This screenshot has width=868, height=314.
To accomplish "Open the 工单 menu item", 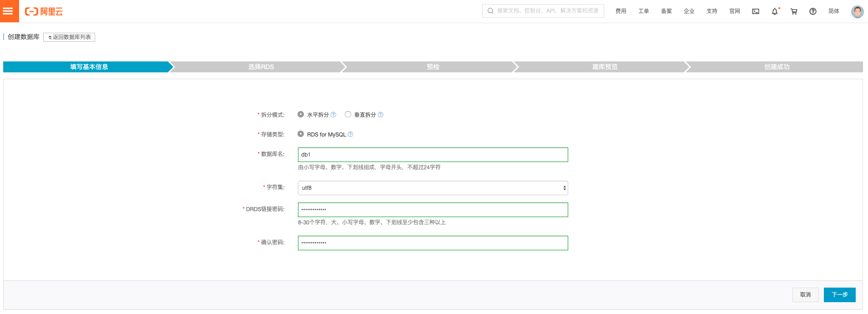I will 643,11.
